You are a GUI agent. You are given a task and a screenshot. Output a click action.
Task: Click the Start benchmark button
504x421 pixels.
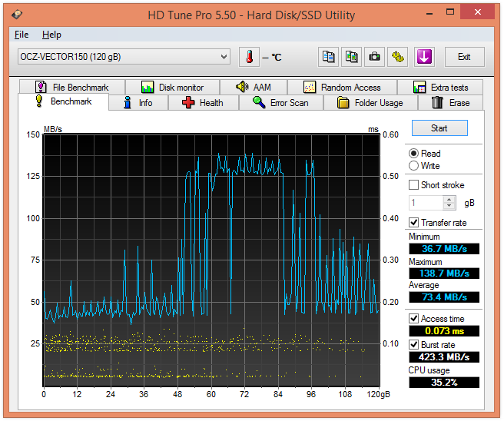point(439,128)
